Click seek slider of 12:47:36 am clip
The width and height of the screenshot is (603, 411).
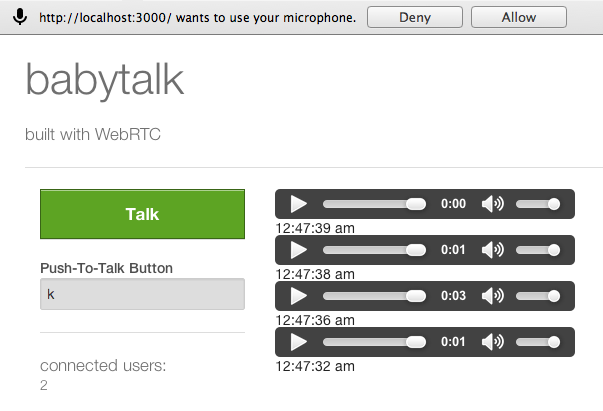[374, 296]
